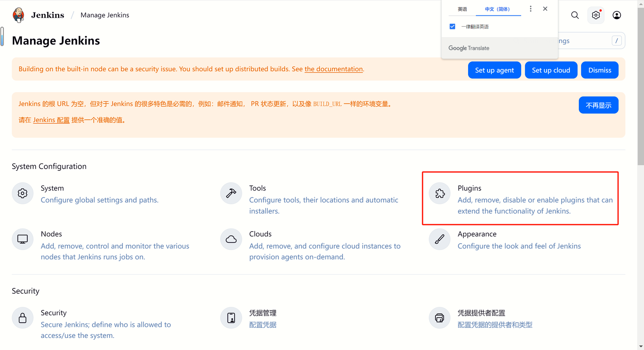Click the Manage Jenkins breadcrumb
This screenshot has width=644, height=350.
(105, 15)
